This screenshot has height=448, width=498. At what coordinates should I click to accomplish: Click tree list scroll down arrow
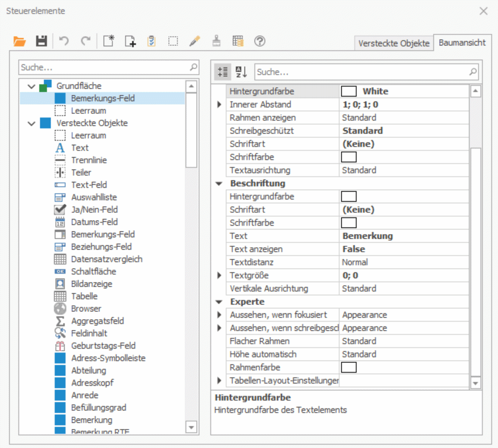(191, 427)
